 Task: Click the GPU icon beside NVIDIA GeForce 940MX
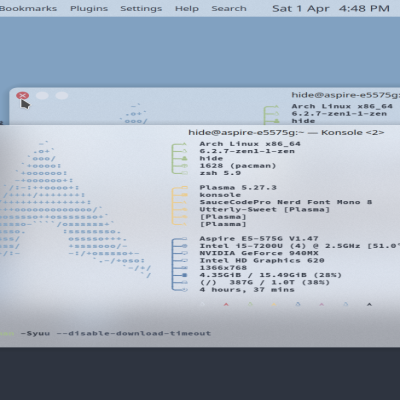point(184,253)
